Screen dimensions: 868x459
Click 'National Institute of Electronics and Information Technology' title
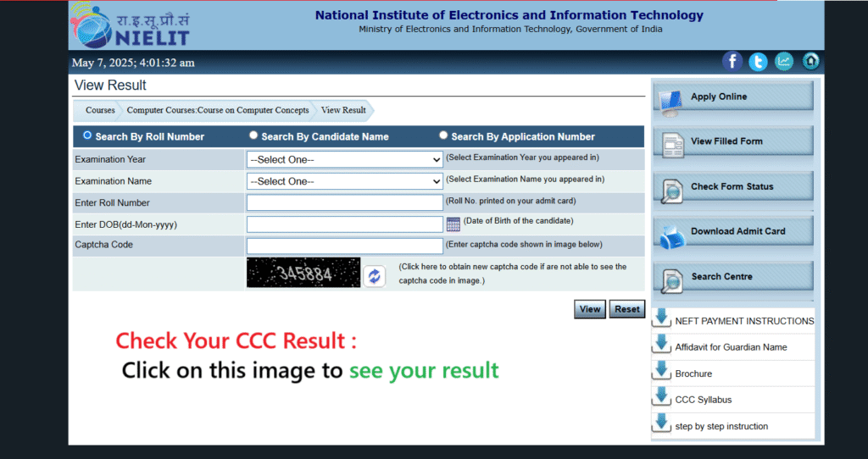tap(509, 15)
